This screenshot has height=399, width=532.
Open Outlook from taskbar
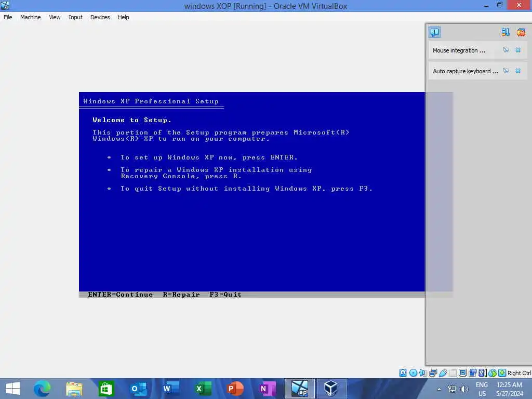pyautogui.click(x=138, y=389)
